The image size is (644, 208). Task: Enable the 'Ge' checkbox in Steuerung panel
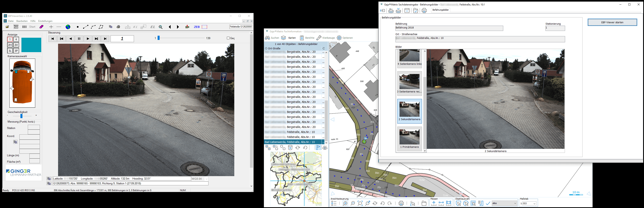pyautogui.click(x=228, y=38)
